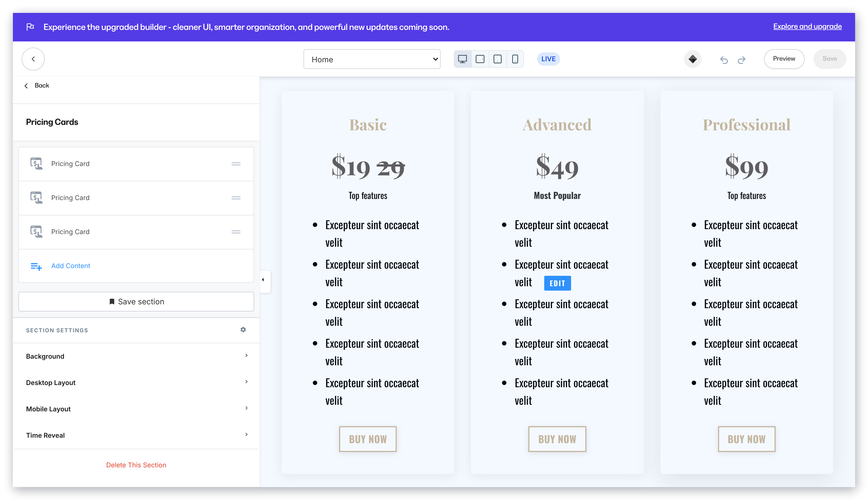This screenshot has width=868, height=500.
Task: Click the upgraded builder banner message
Action: click(246, 27)
